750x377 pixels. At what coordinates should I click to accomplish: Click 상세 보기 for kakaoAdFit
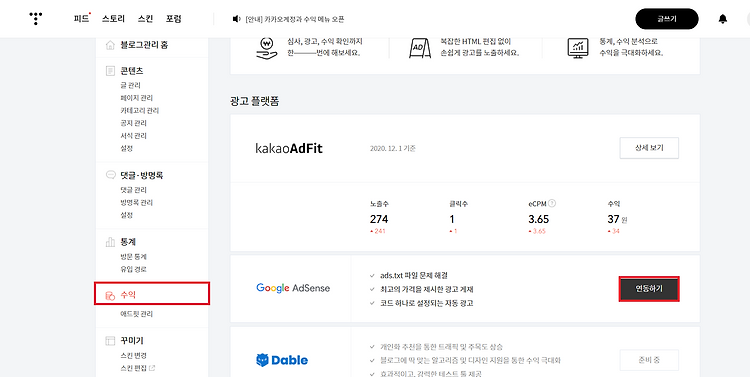tap(649, 148)
